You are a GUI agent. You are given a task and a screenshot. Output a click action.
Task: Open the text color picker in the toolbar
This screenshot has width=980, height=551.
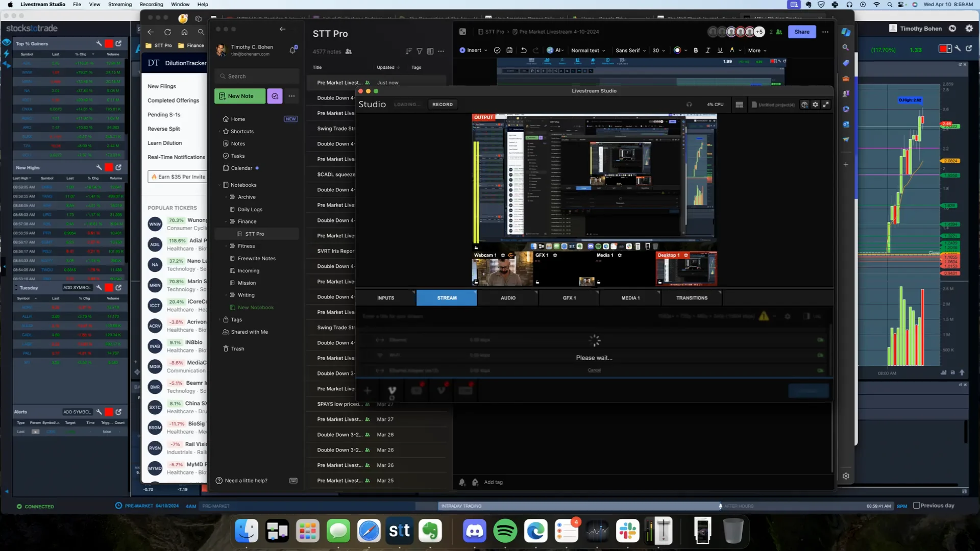coord(676,50)
